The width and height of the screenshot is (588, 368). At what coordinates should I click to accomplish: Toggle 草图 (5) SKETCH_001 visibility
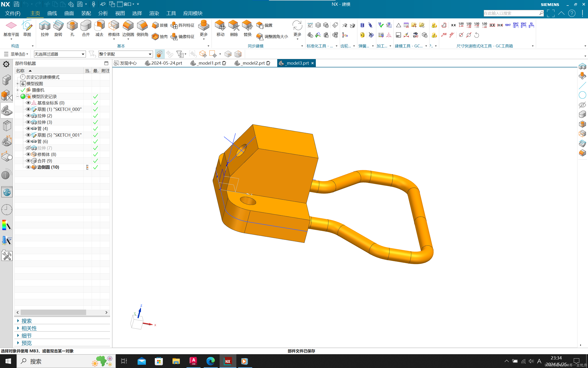click(x=28, y=135)
